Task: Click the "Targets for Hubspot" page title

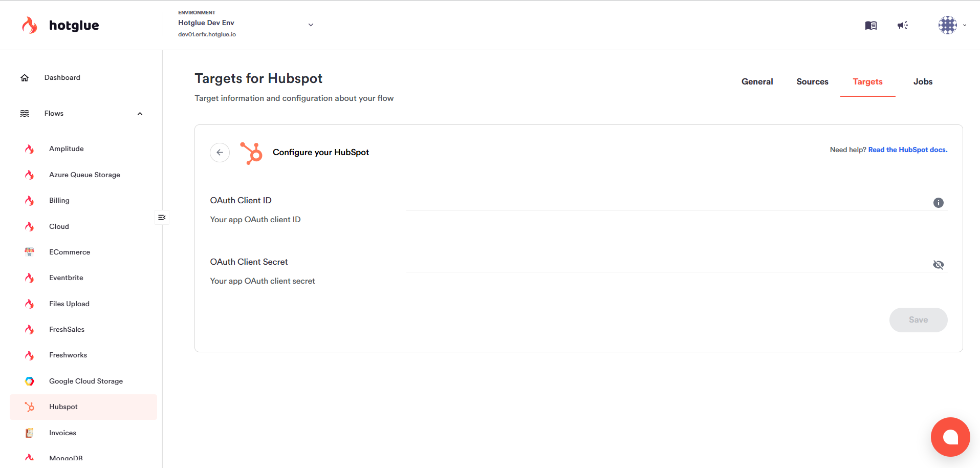Action: click(258, 78)
